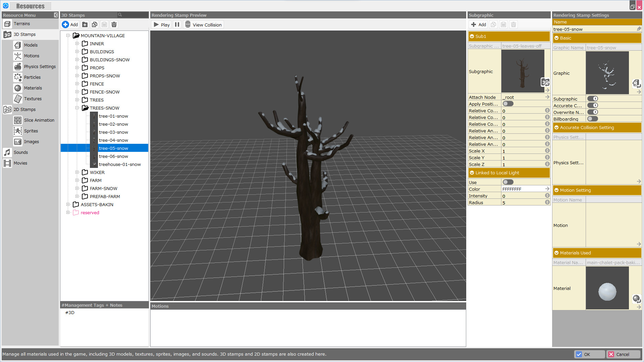Select the Materials category icon
The height and width of the screenshot is (362, 644).
[x=17, y=88]
